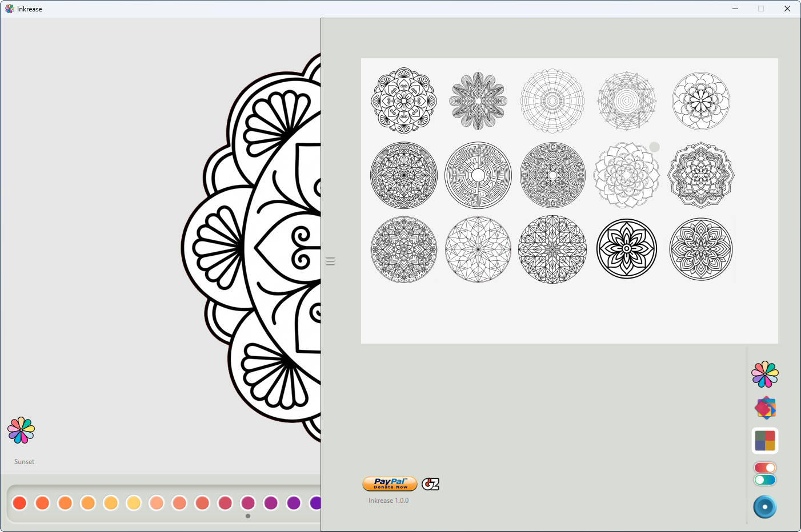The image size is (801, 532).
Task: Open the first mandala thumbnail in top row
Action: pyautogui.click(x=404, y=101)
